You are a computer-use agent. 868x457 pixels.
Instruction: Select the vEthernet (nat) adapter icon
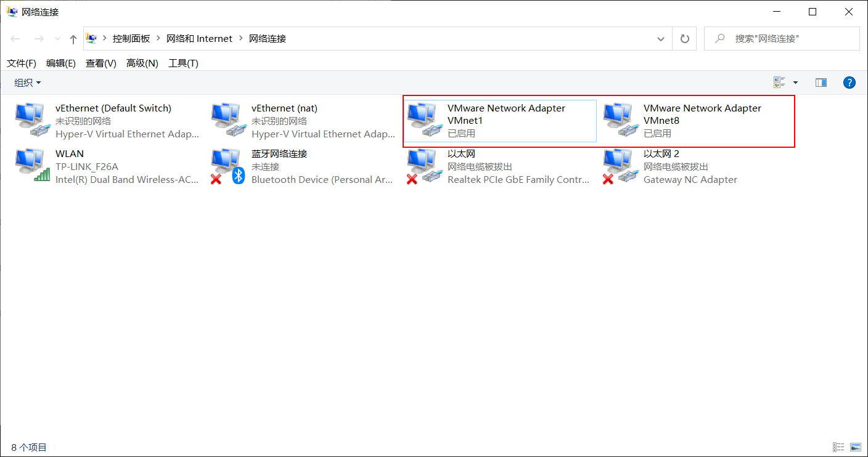click(x=227, y=120)
